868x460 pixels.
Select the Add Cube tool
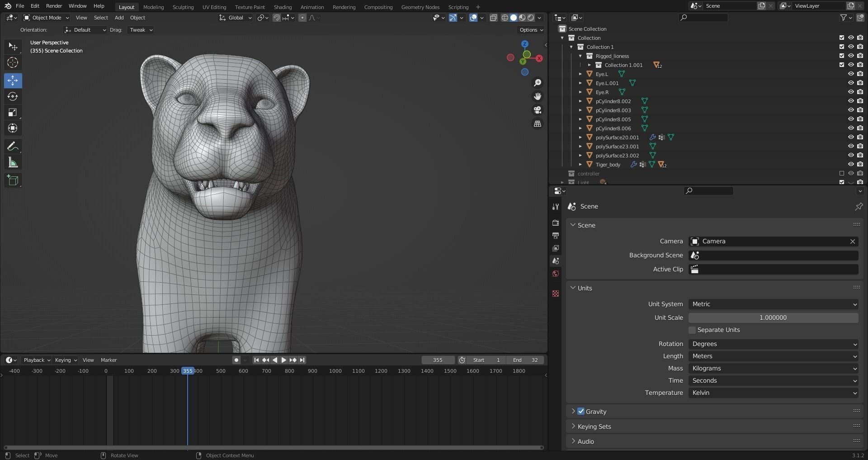pos(13,180)
